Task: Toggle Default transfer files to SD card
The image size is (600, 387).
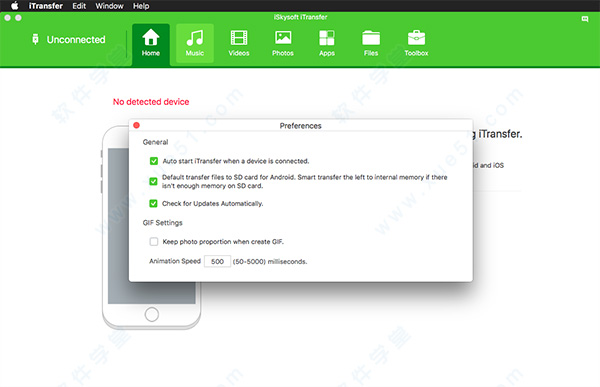Action: pyautogui.click(x=153, y=181)
